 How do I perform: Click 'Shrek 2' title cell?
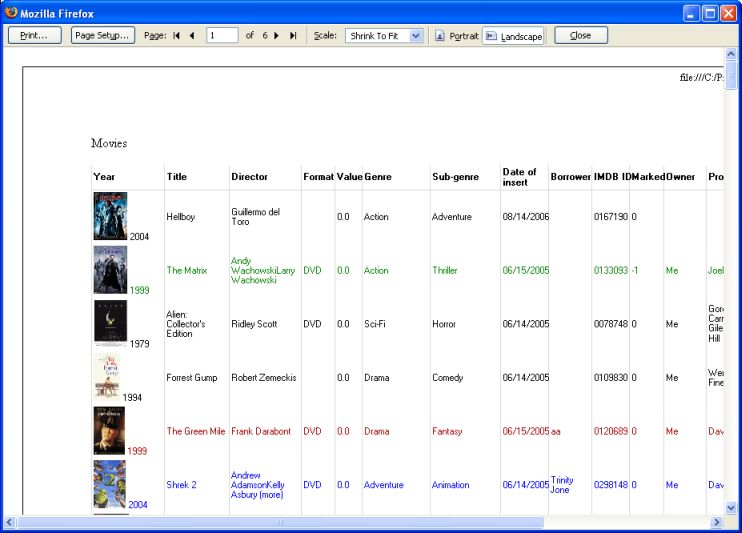point(181,485)
